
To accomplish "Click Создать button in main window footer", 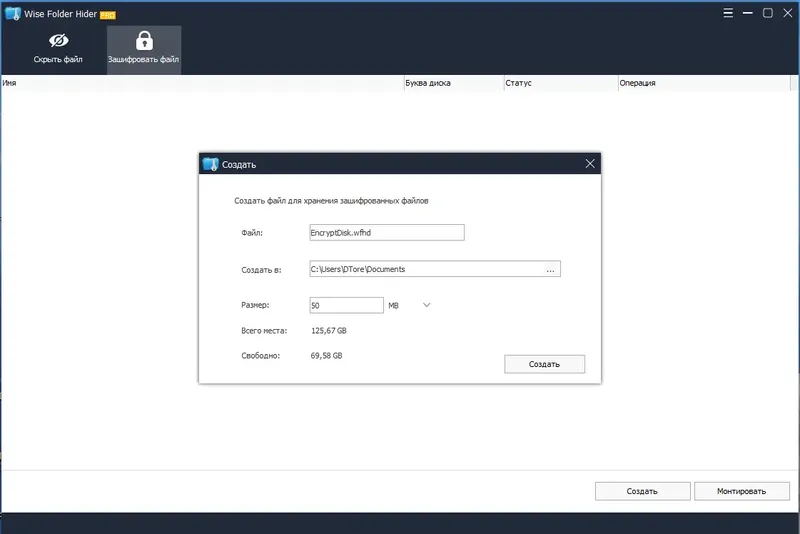I will click(x=642, y=491).
